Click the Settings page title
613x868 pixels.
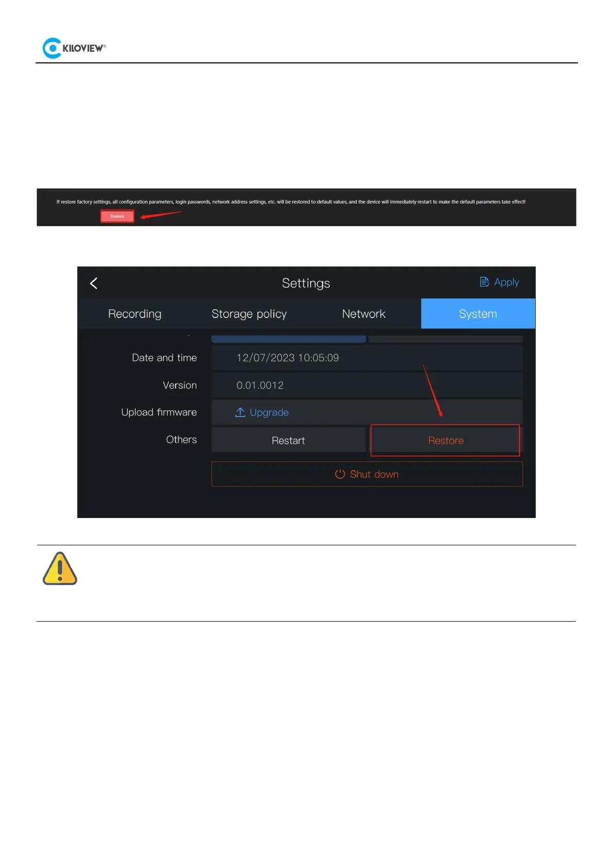306,283
